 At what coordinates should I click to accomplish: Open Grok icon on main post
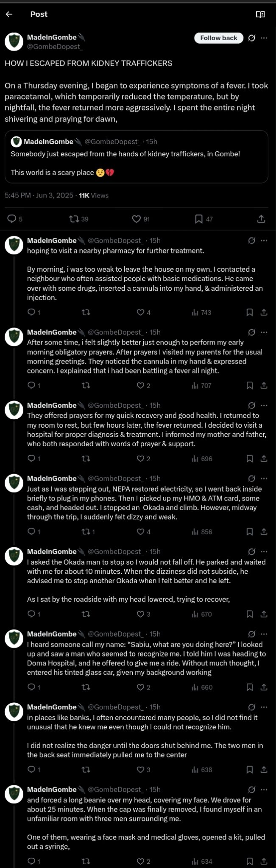pos(251,38)
